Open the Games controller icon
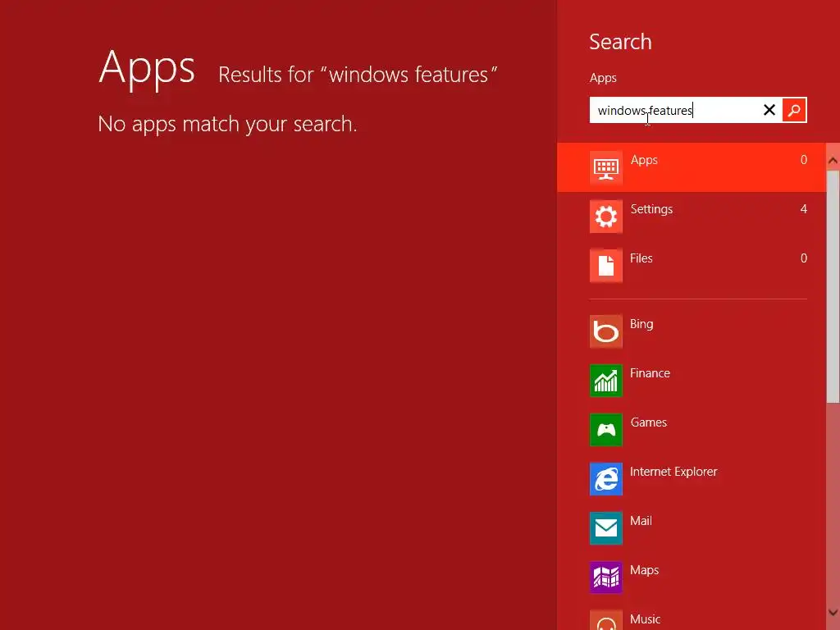 pos(606,430)
